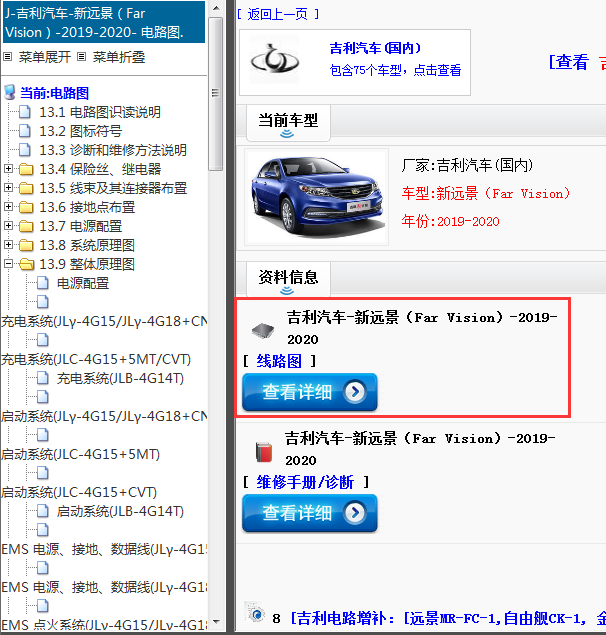Expand the 13.4 保险丝、继电器 node

pos(8,168)
